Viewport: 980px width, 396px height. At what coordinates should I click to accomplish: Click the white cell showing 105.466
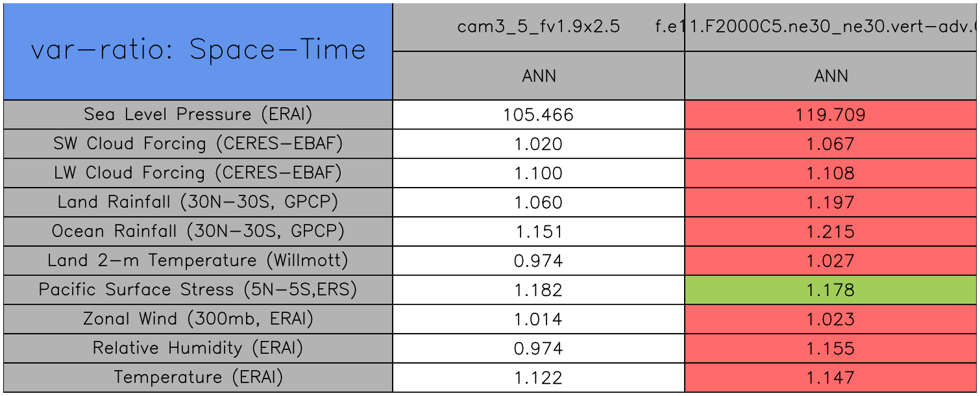click(539, 116)
